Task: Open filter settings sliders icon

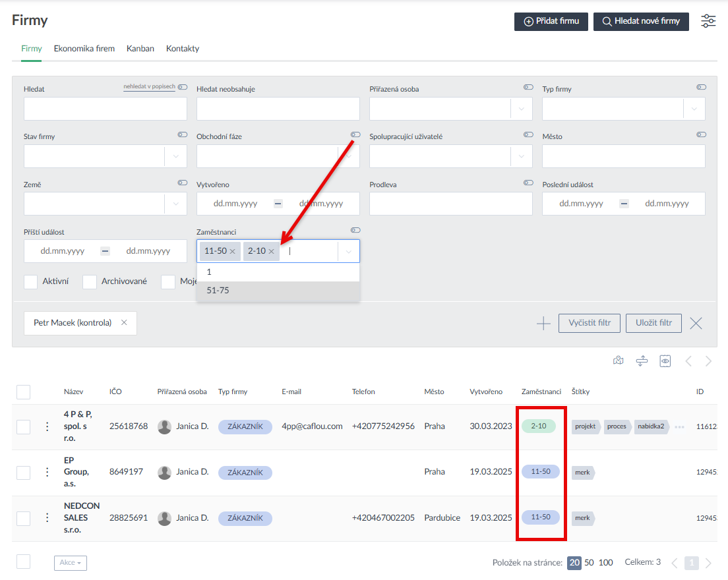Action: (708, 21)
